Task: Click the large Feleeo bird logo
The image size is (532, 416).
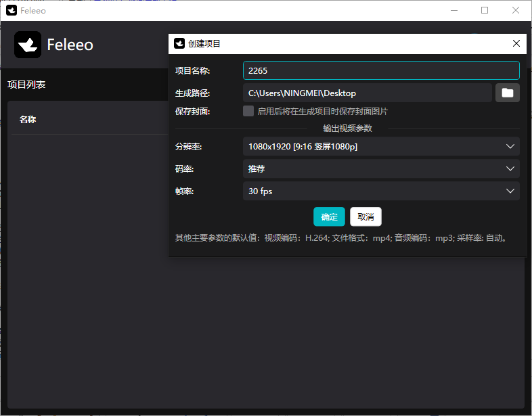Action: (x=28, y=45)
